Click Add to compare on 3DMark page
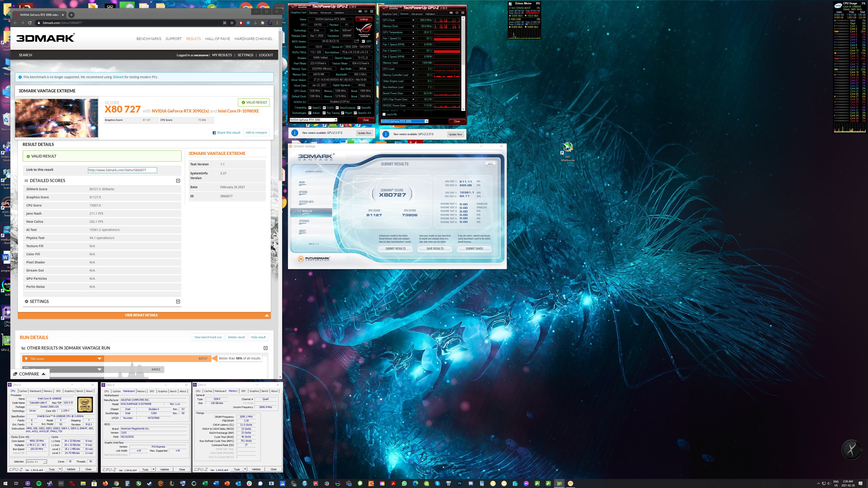Viewport: 868px width, 488px height. 256,133
